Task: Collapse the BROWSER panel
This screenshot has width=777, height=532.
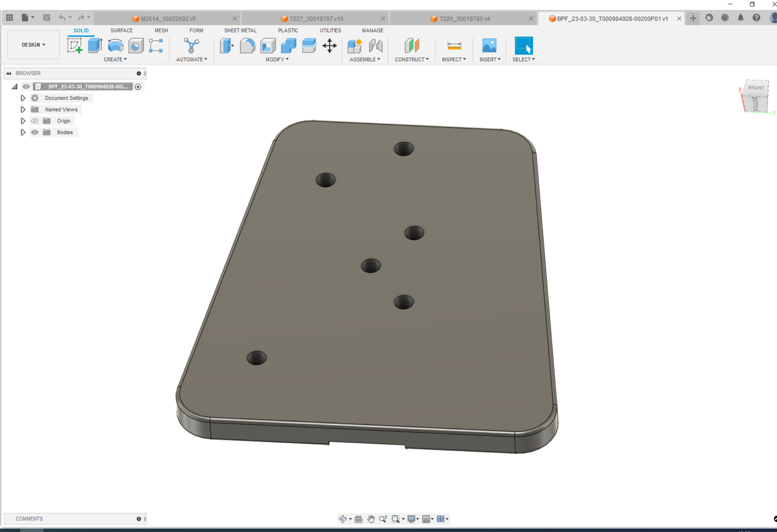Action: pos(9,73)
